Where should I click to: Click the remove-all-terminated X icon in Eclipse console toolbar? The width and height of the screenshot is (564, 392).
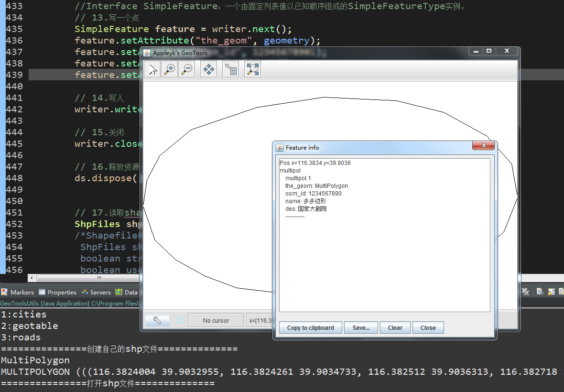pyautogui.click(x=525, y=292)
